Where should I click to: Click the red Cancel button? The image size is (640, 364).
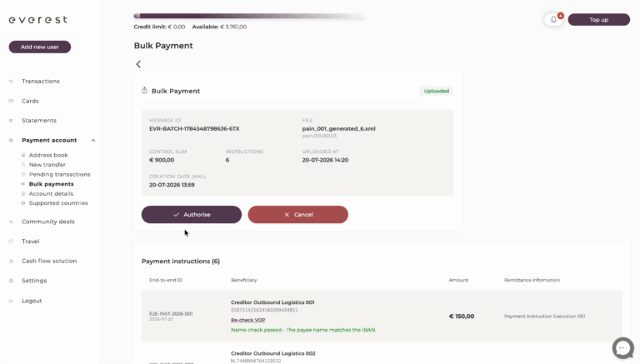pyautogui.click(x=298, y=215)
